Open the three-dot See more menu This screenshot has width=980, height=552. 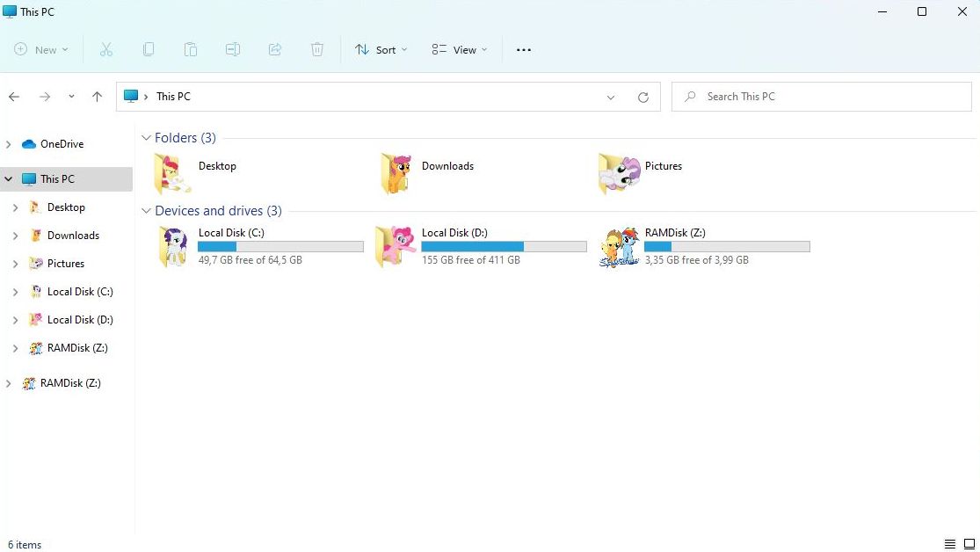click(x=524, y=50)
